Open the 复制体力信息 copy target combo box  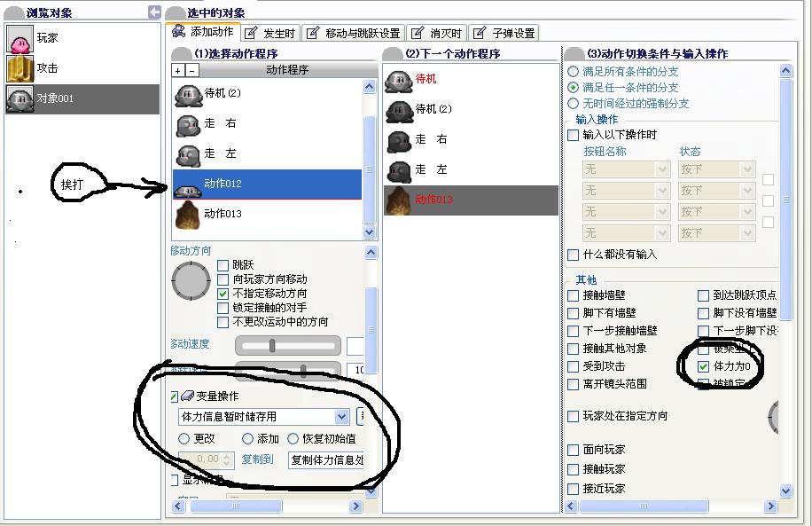(326, 460)
